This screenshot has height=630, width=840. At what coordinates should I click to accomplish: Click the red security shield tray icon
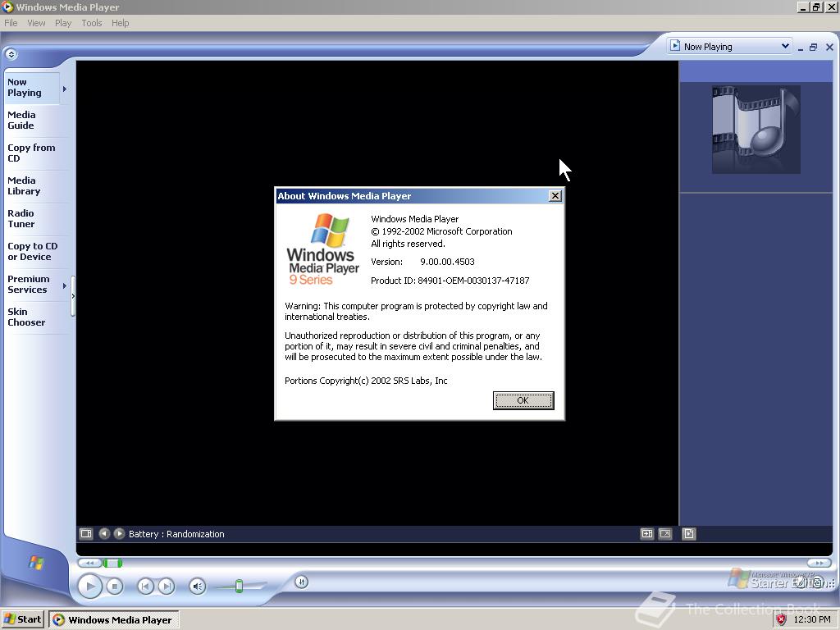coord(781,620)
